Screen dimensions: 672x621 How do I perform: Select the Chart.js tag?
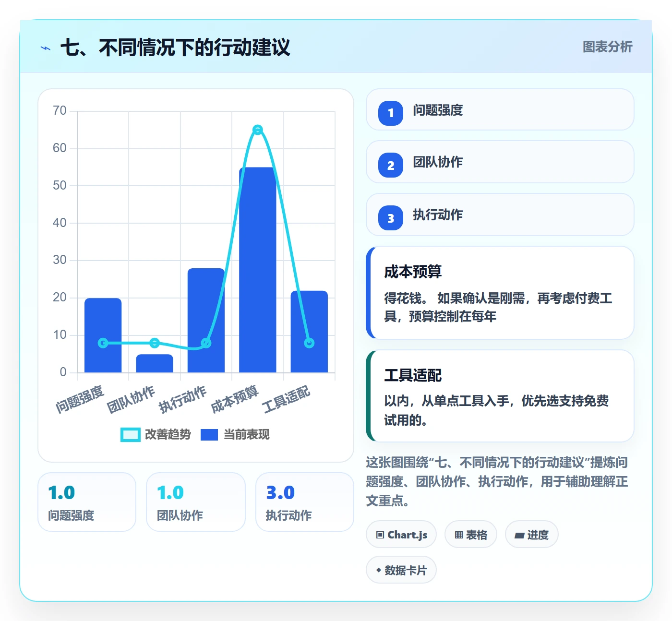(401, 534)
